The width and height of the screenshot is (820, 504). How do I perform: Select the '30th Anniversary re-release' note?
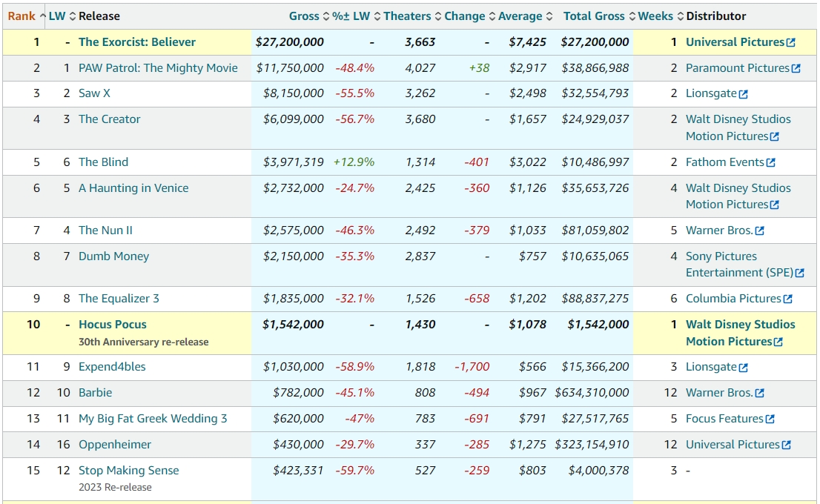pos(143,342)
